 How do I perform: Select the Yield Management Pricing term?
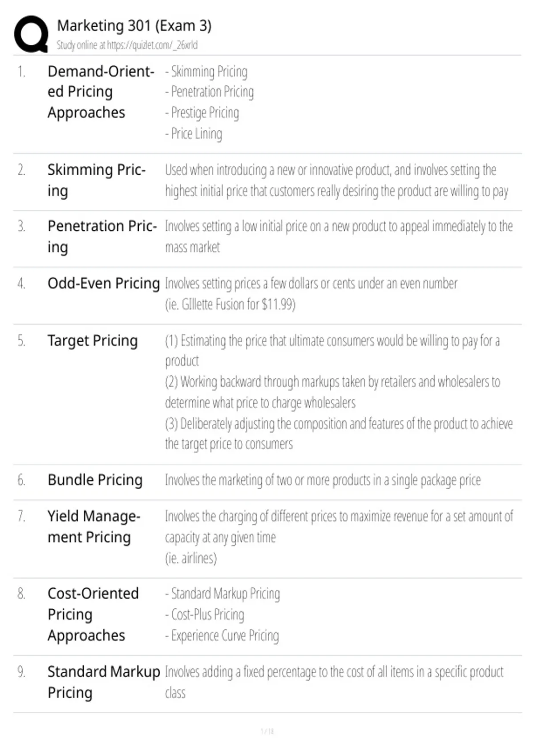[x=94, y=527]
